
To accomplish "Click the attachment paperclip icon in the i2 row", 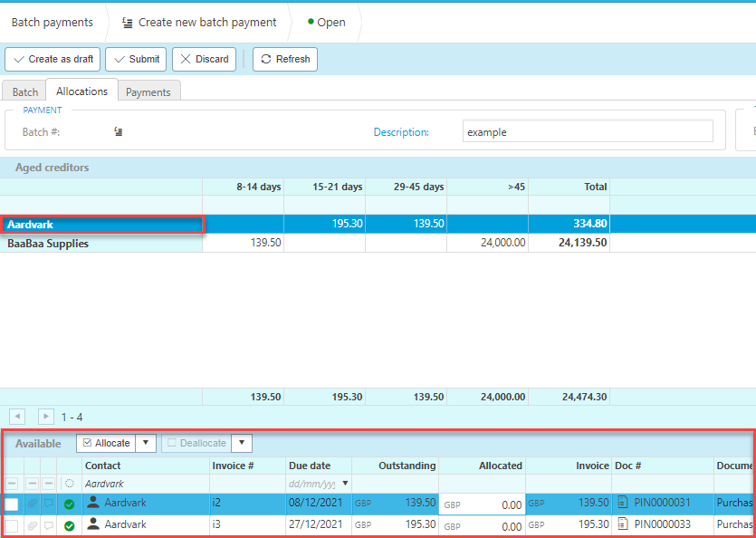I will click(33, 504).
